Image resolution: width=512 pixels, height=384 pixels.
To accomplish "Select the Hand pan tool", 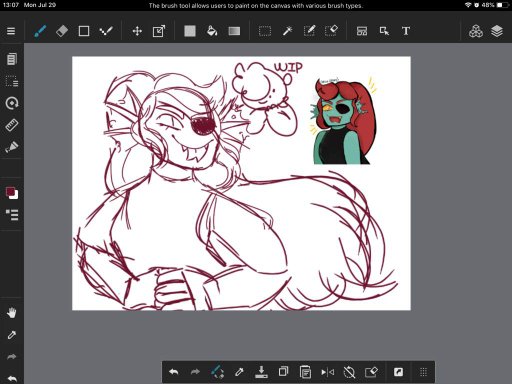I will 12,313.
